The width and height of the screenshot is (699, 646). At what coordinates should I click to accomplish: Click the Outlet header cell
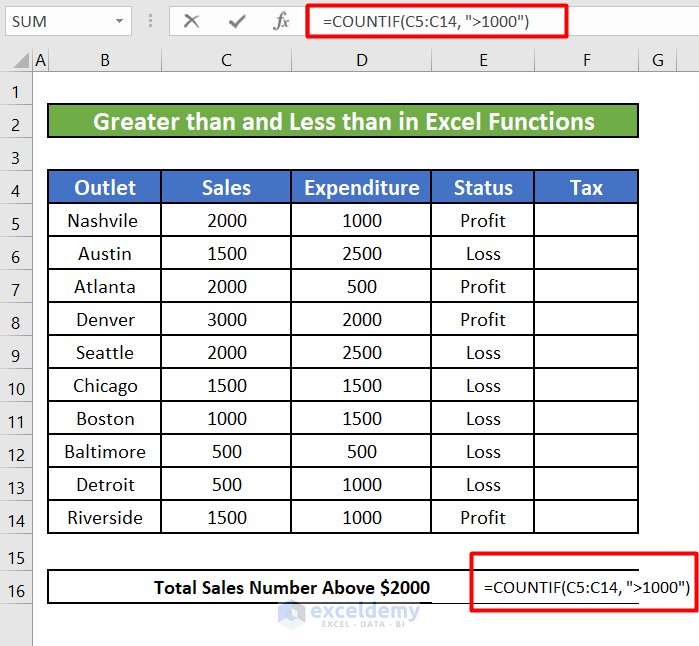105,187
